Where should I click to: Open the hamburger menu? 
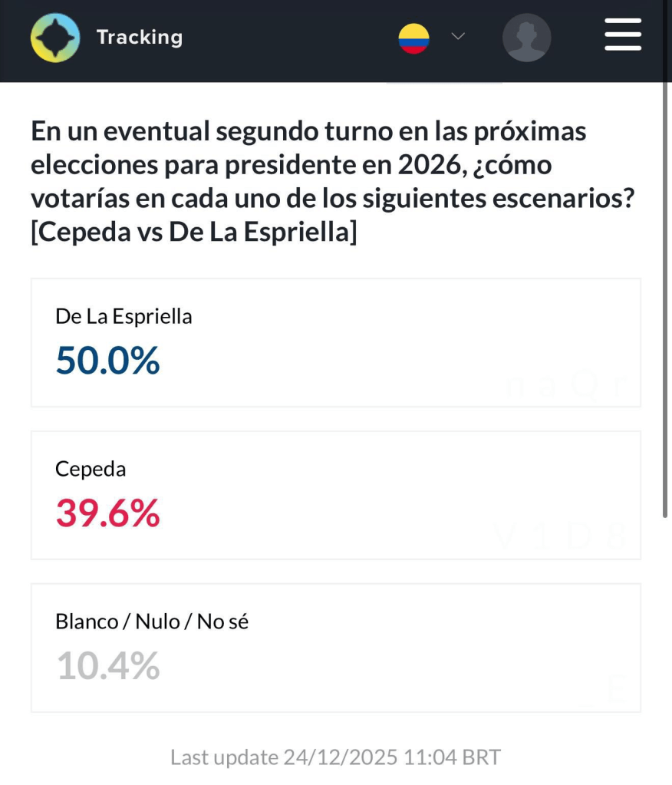[622, 35]
